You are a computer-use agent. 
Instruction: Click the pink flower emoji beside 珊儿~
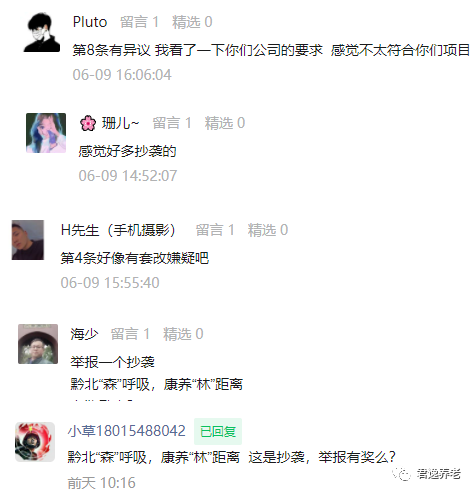click(88, 123)
